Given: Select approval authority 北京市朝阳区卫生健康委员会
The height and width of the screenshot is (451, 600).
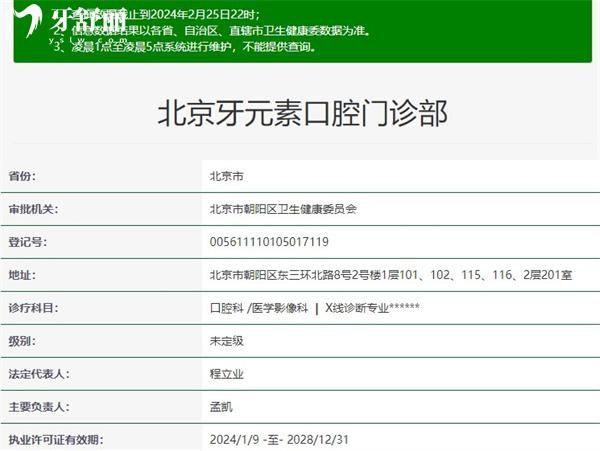Looking at the screenshot, I should (x=283, y=209).
